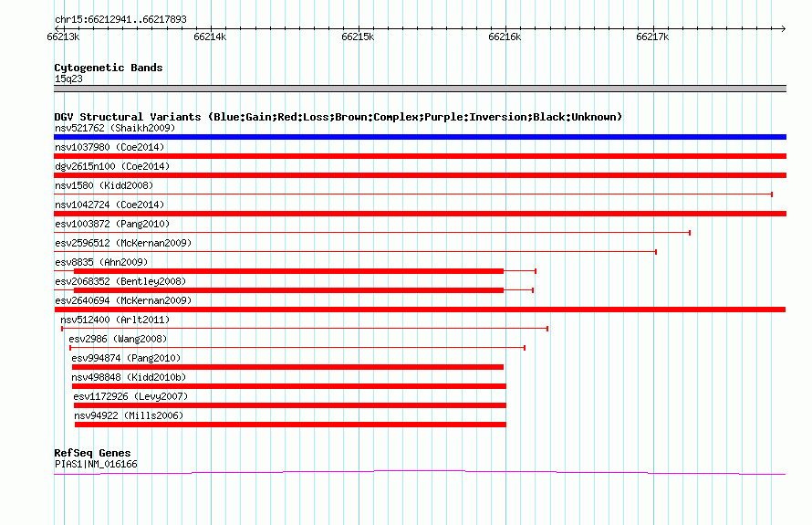Select the magenta PIAS1 gene track line
The image size is (812, 525).
coord(420,472)
